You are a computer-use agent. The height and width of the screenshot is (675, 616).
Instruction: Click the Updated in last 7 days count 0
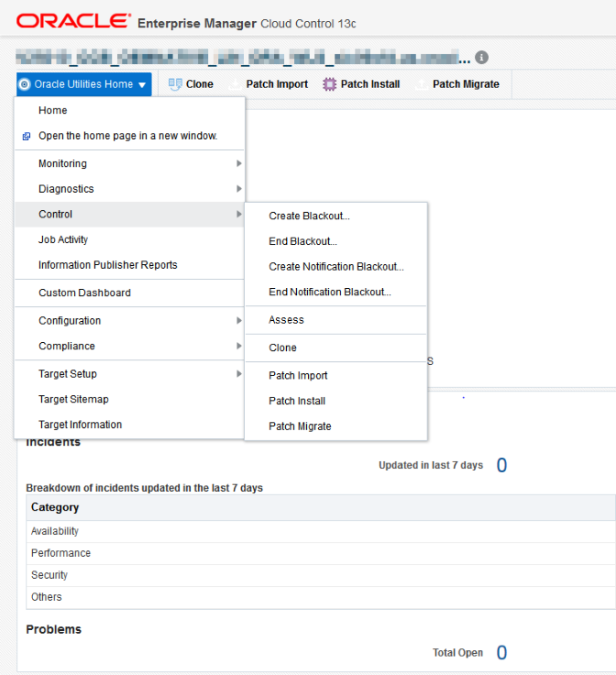(x=501, y=465)
